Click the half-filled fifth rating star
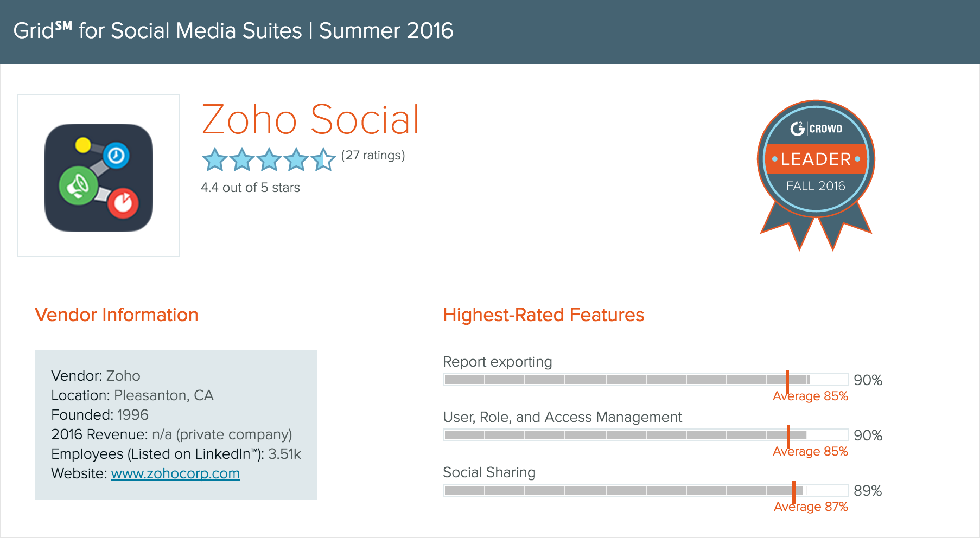 point(323,159)
